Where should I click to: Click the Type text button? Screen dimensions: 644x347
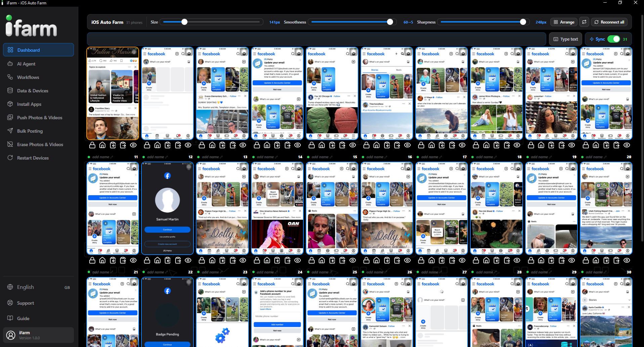pyautogui.click(x=566, y=39)
